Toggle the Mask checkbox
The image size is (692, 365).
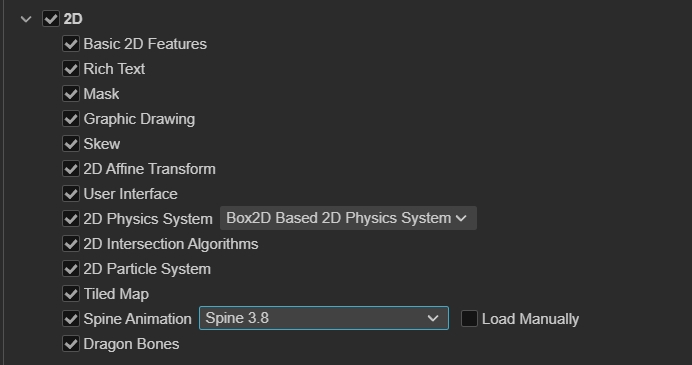71,94
